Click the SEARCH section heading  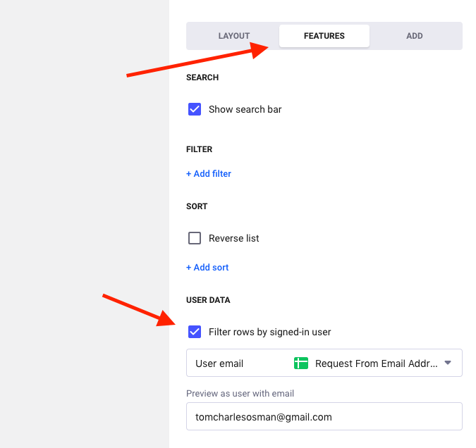[x=202, y=77]
